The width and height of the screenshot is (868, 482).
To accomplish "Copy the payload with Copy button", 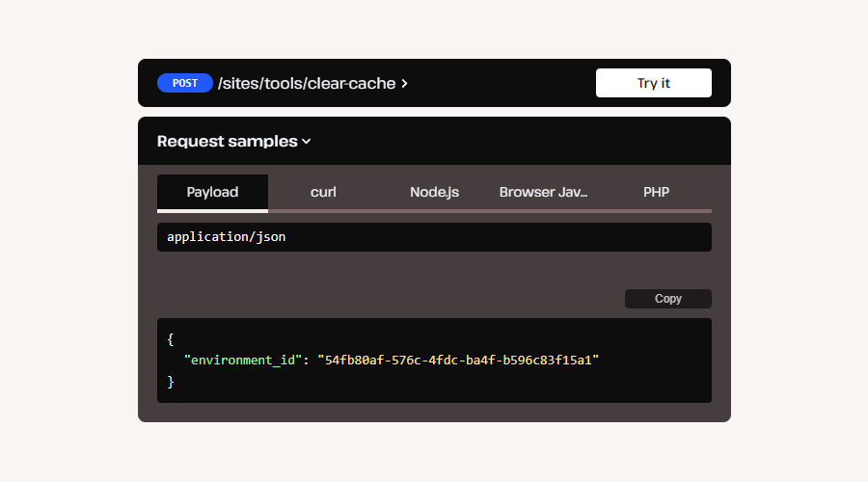I will click(x=668, y=299).
